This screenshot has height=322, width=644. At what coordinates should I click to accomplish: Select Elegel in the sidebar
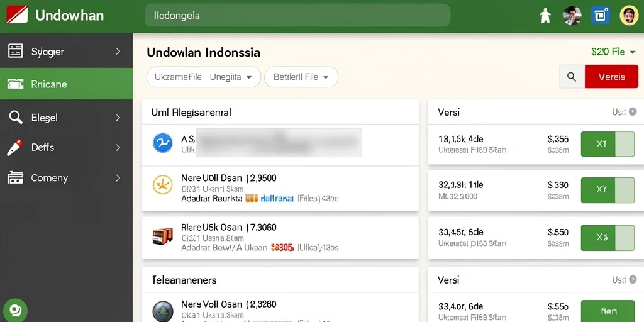66,118
